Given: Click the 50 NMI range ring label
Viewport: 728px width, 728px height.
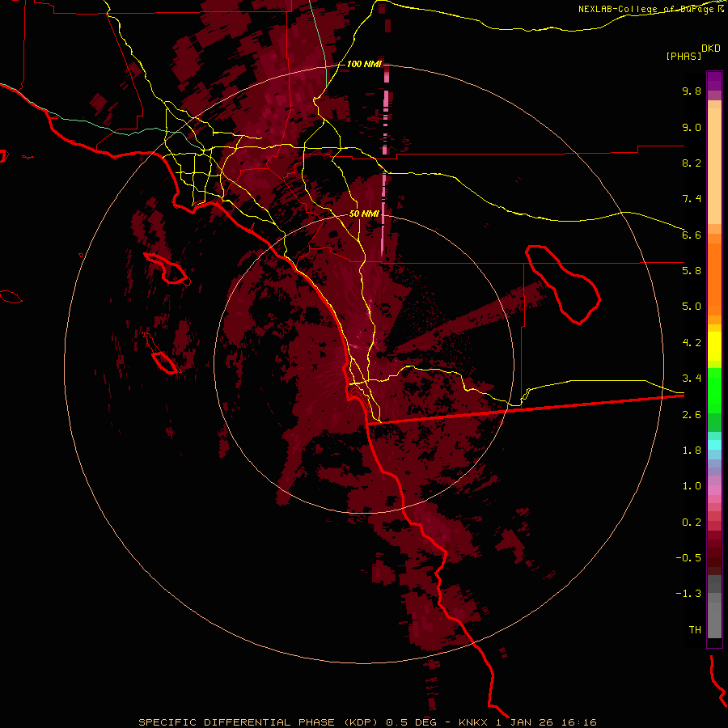Looking at the screenshot, I should pos(365,214).
